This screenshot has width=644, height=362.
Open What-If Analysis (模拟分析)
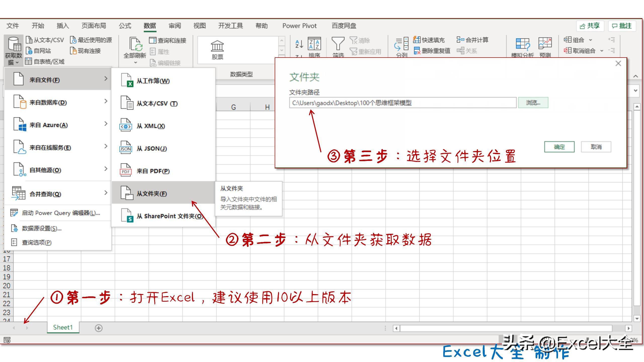(x=522, y=47)
